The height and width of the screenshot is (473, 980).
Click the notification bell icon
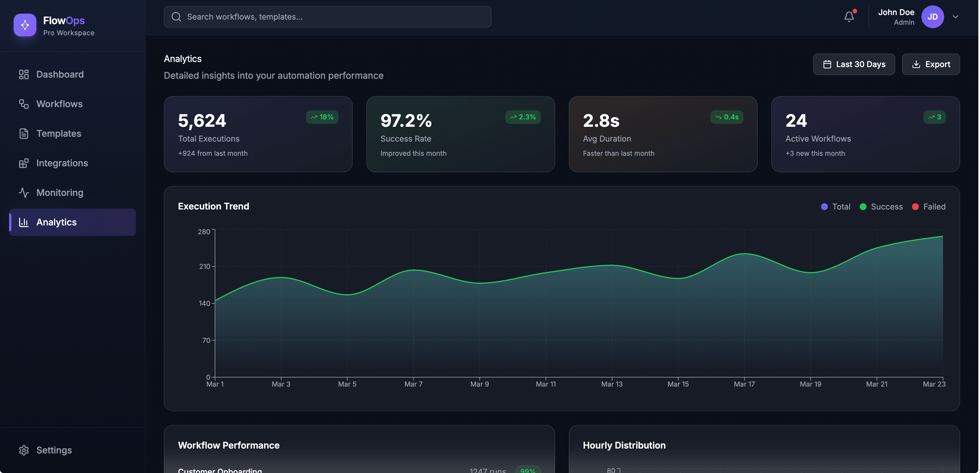[849, 16]
